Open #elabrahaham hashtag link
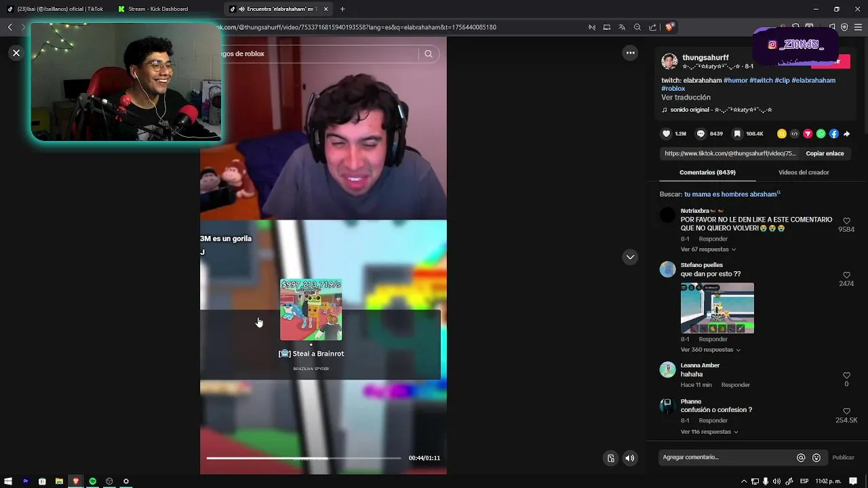This screenshot has height=488, width=868. (814, 80)
